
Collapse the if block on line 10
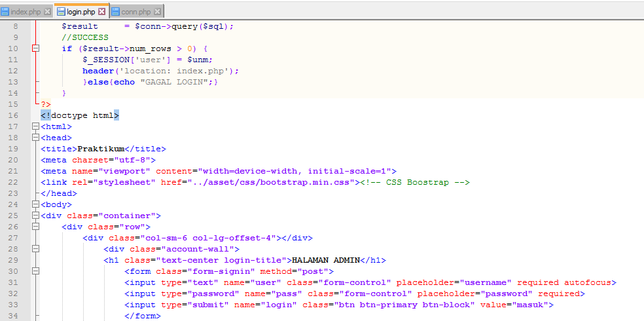(36, 48)
